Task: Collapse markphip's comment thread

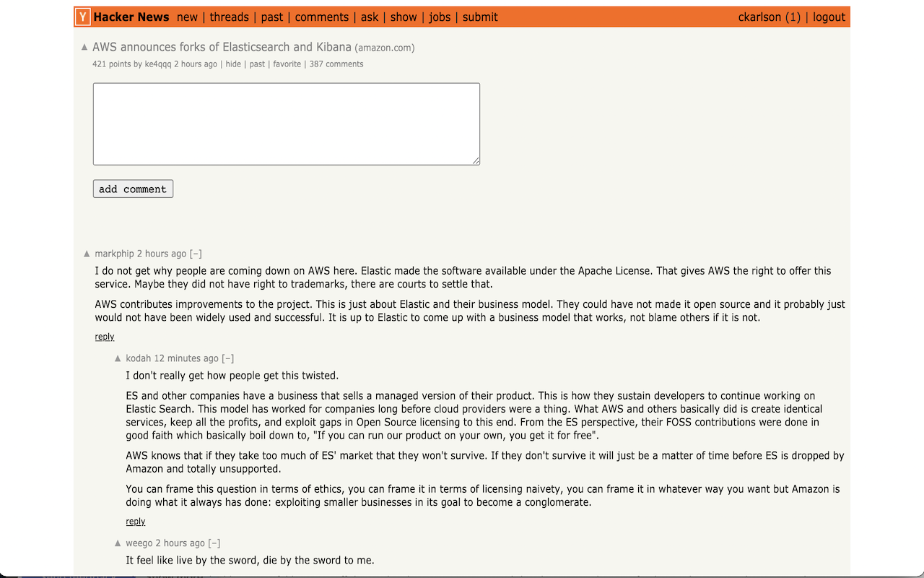Action: (195, 253)
